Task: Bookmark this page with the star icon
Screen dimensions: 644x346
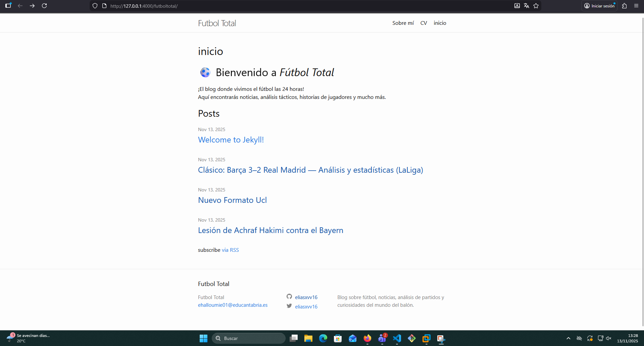Action: tap(536, 6)
